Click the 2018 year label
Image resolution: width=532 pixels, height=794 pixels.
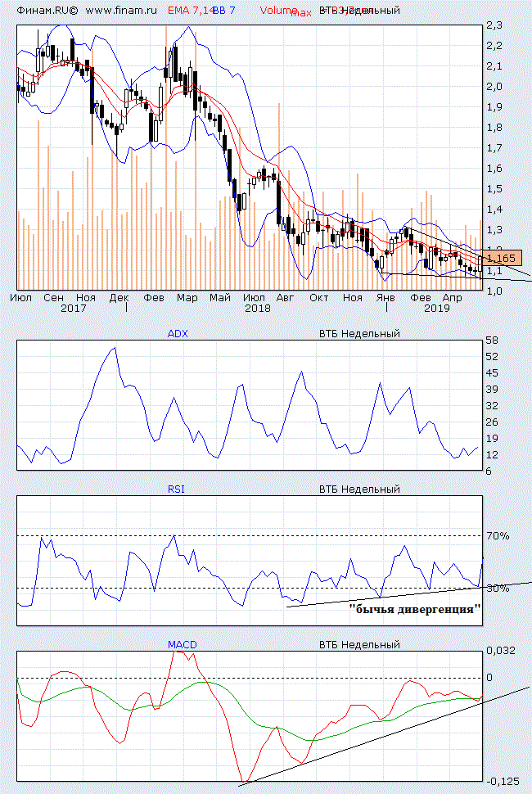258,309
